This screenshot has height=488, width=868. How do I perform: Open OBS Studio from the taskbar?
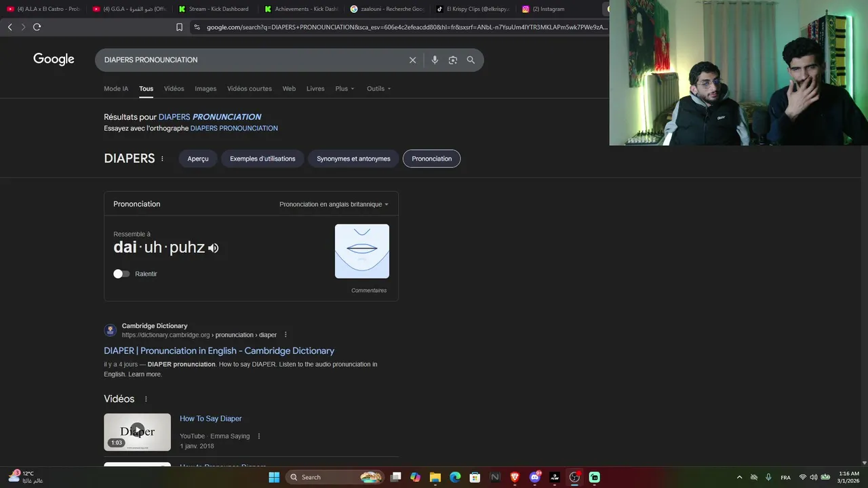(x=574, y=477)
